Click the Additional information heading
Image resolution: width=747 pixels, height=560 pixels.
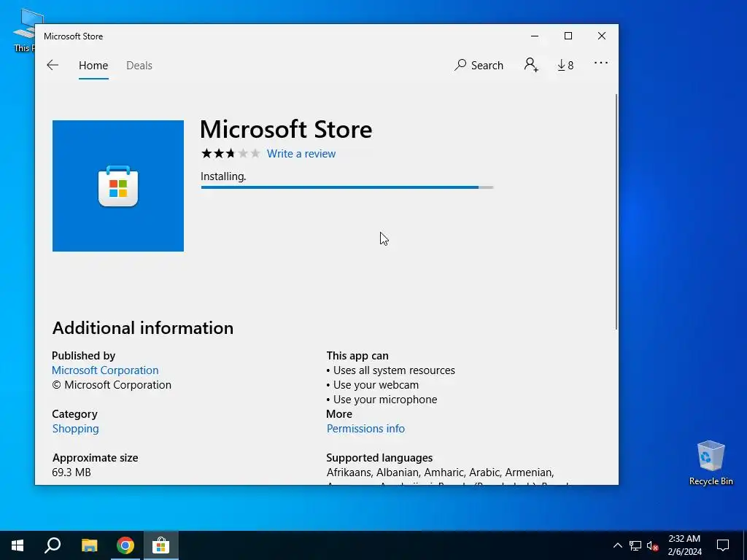(x=143, y=328)
